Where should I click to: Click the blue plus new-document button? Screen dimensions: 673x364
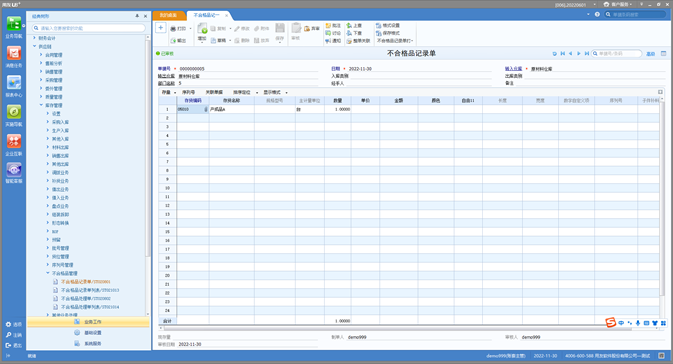pos(161,28)
